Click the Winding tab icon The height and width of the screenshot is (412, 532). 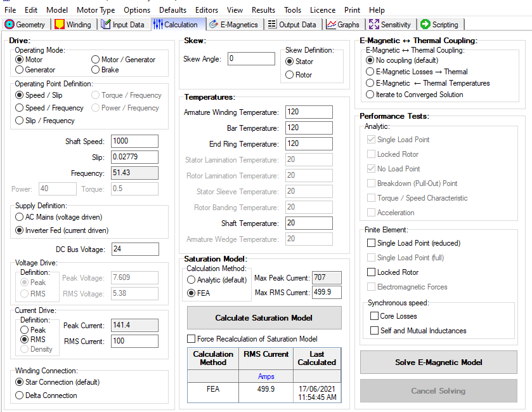tap(60, 25)
